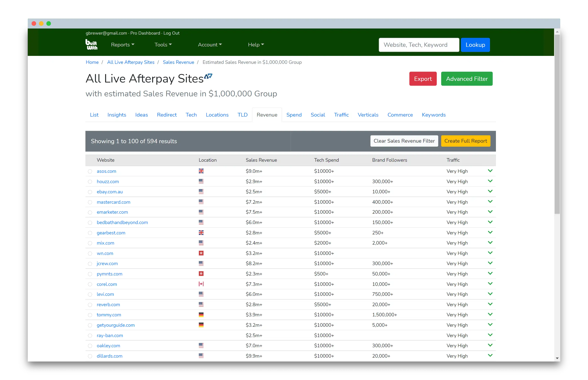Expand the emarketer.com row chevron
The height and width of the screenshot is (380, 588).
point(490,212)
